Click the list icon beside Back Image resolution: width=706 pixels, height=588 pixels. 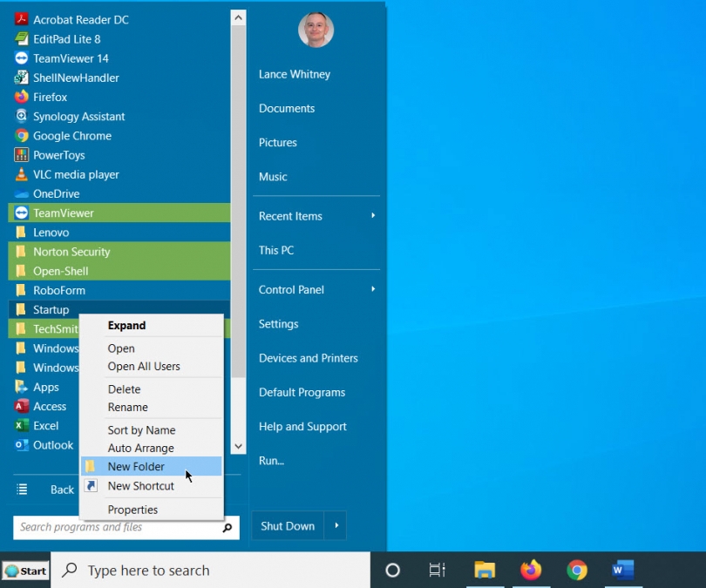pyautogui.click(x=22, y=489)
